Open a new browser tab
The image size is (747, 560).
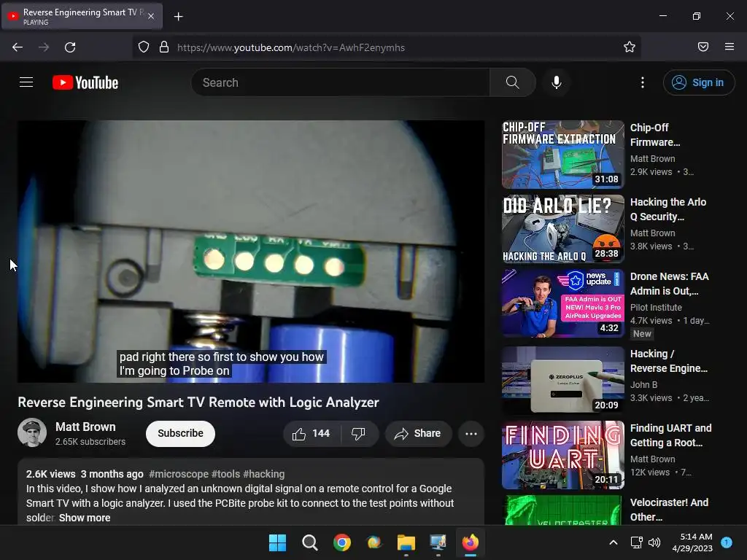click(x=178, y=17)
